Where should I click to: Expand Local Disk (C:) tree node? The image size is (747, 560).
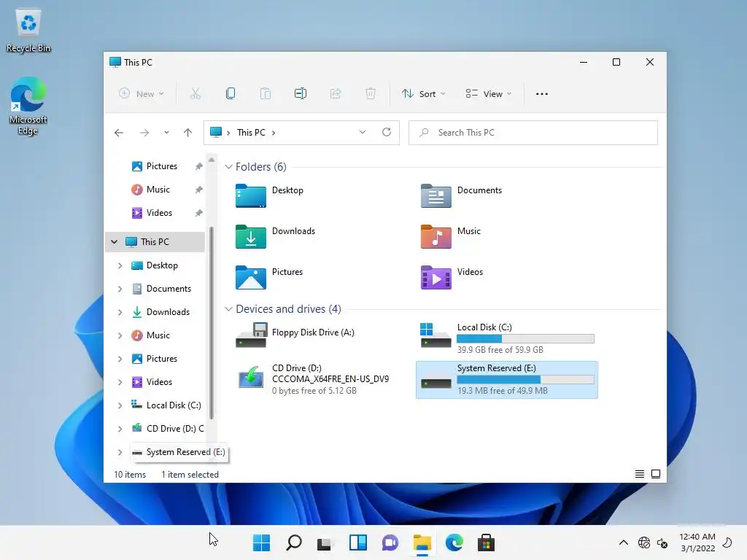[120, 405]
